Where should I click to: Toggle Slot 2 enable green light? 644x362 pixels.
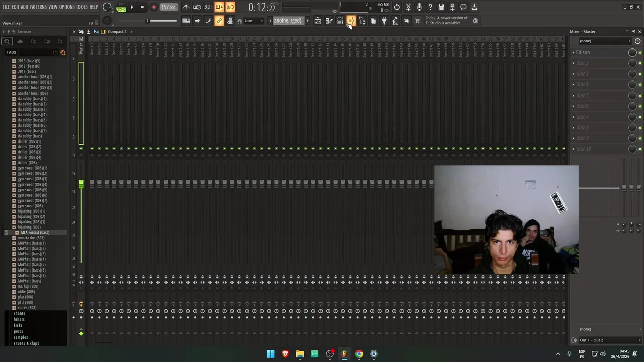640,63
